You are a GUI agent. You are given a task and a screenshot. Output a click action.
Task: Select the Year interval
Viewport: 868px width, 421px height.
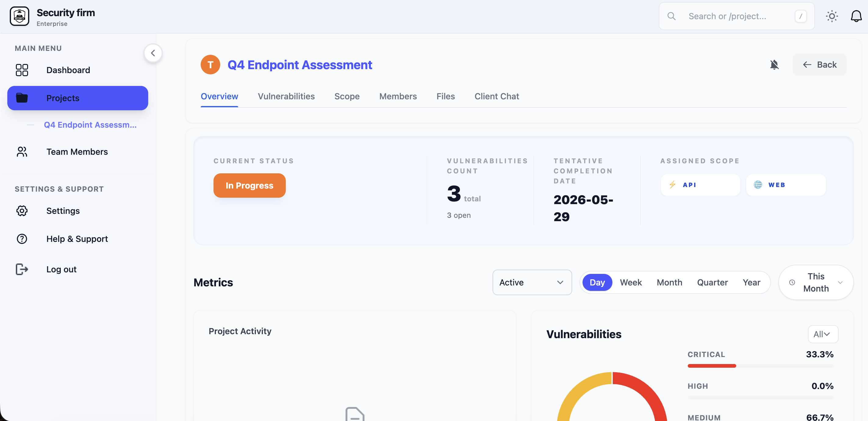(x=751, y=282)
